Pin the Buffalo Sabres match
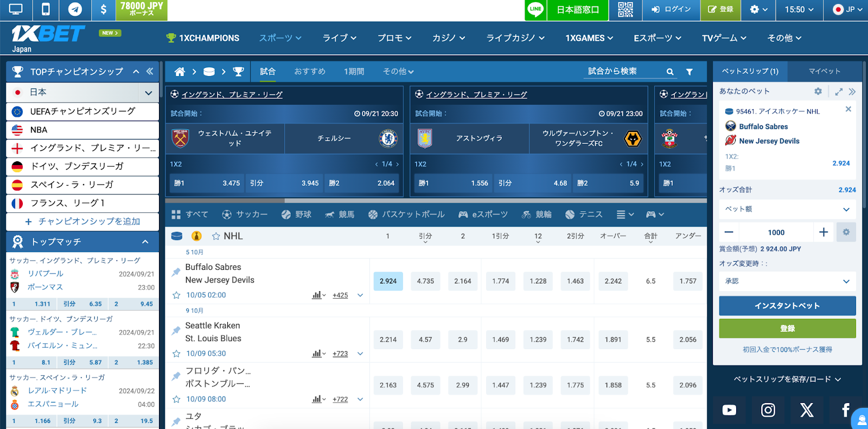The image size is (868, 429). [176, 272]
